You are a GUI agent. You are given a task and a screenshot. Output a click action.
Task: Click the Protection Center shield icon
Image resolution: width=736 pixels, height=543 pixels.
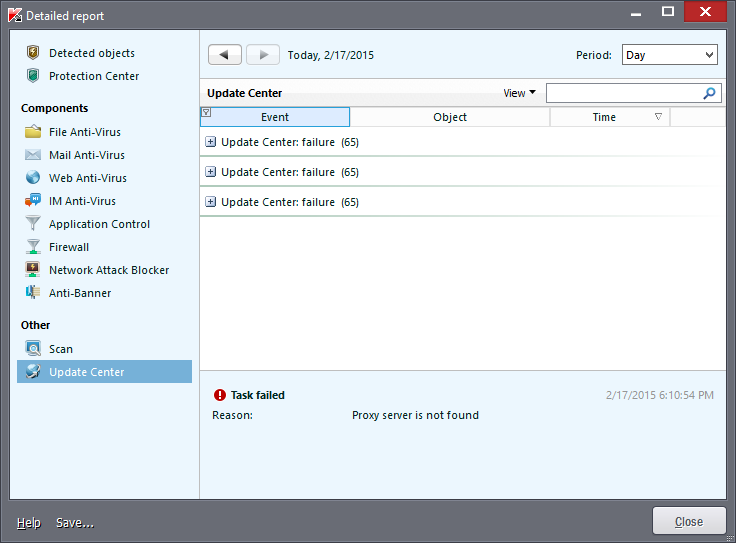coord(33,76)
